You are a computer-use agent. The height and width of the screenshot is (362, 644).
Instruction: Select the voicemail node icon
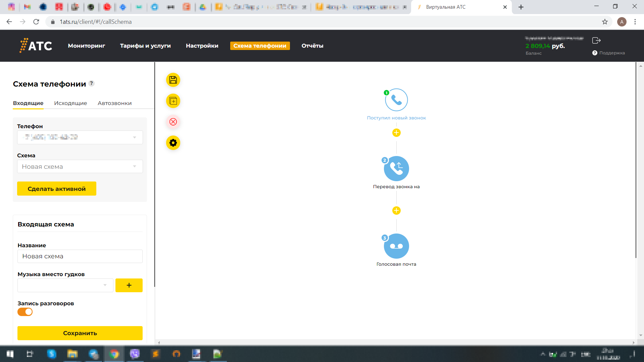(x=396, y=246)
